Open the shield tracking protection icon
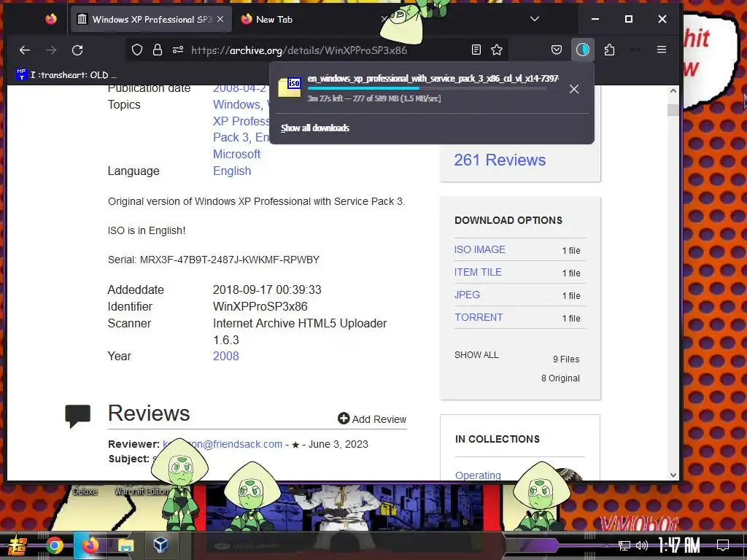The width and height of the screenshot is (747, 560). (137, 50)
